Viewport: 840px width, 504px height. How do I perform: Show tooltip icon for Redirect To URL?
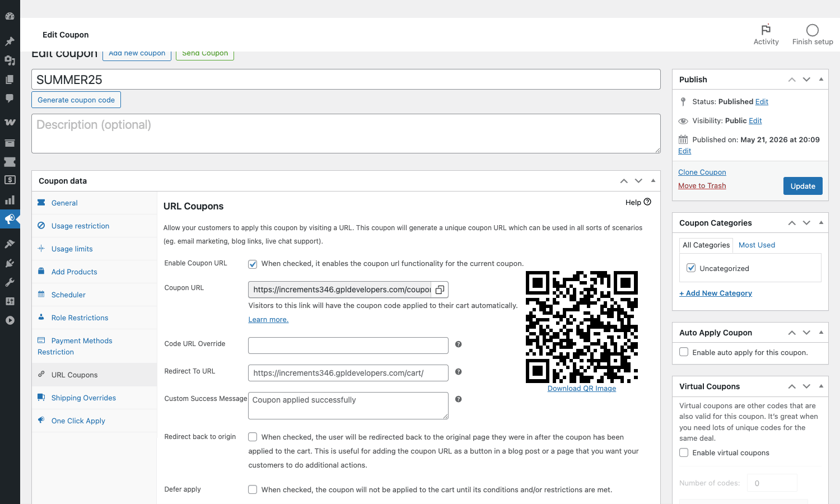pos(458,372)
